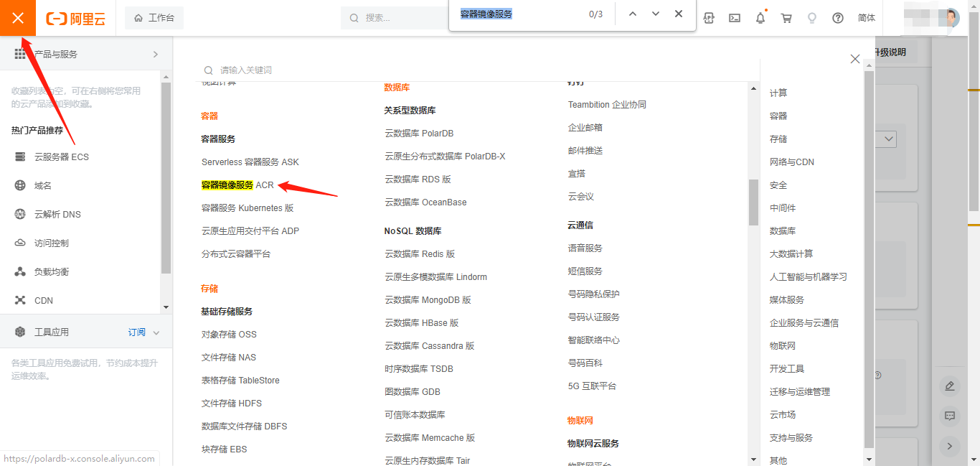Jump to 迁移与运维管理 category
The image size is (980, 466).
click(x=800, y=392)
